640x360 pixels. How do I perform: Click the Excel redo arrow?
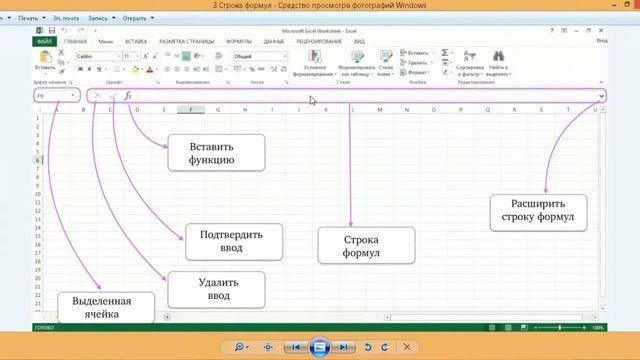pyautogui.click(x=80, y=31)
